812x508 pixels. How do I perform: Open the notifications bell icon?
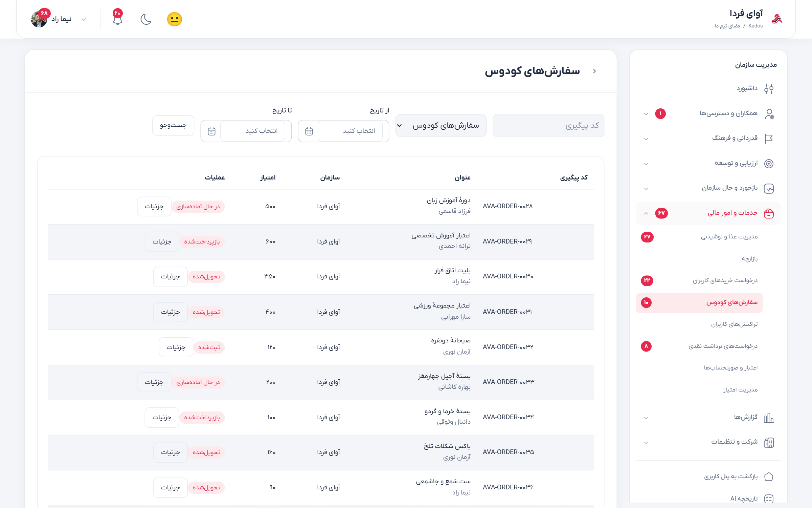pyautogui.click(x=117, y=19)
